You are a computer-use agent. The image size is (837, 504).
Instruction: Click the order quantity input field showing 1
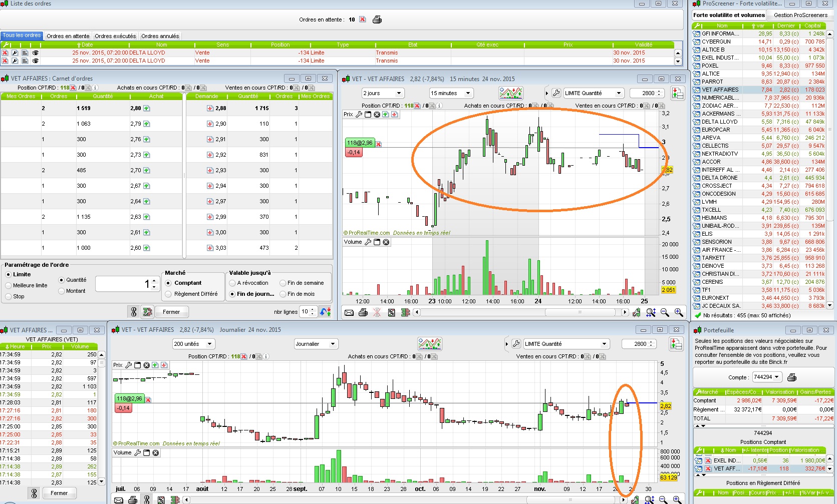pyautogui.click(x=123, y=284)
